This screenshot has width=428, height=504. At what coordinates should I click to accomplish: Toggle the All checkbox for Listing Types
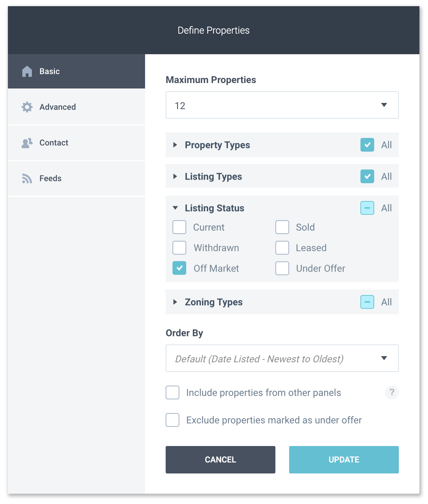[x=367, y=176]
